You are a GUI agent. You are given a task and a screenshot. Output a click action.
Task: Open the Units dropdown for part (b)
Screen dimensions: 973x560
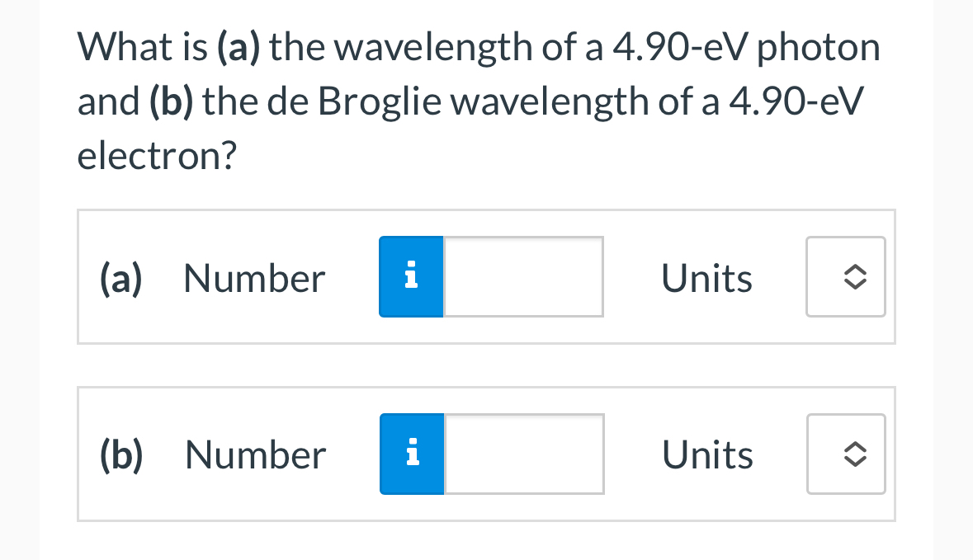point(846,454)
